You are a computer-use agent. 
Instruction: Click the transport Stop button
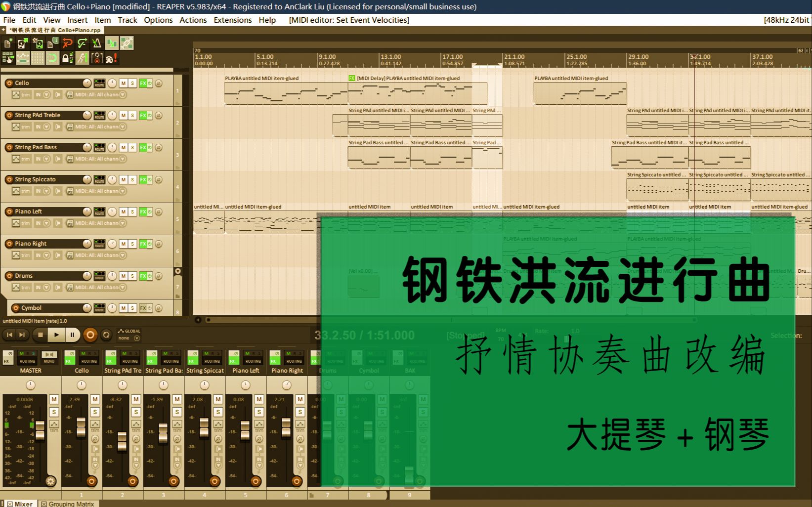[41, 335]
